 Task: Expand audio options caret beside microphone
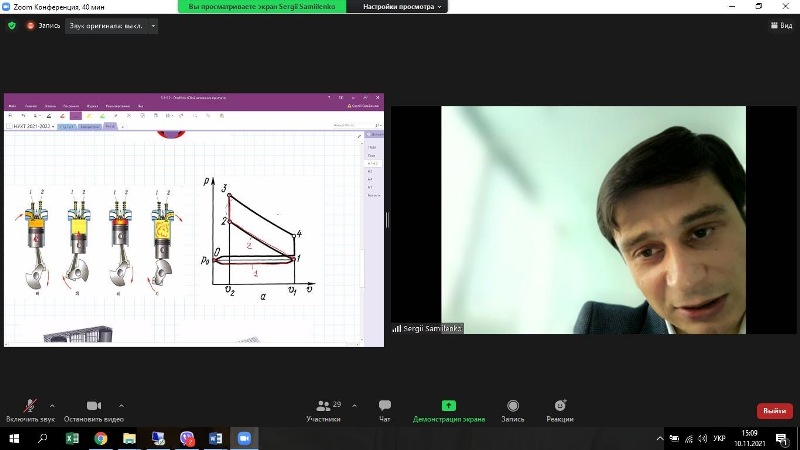coord(52,406)
